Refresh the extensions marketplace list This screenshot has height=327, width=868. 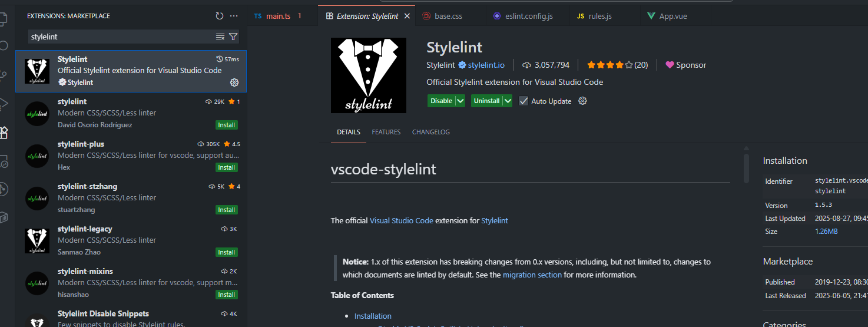coord(220,16)
